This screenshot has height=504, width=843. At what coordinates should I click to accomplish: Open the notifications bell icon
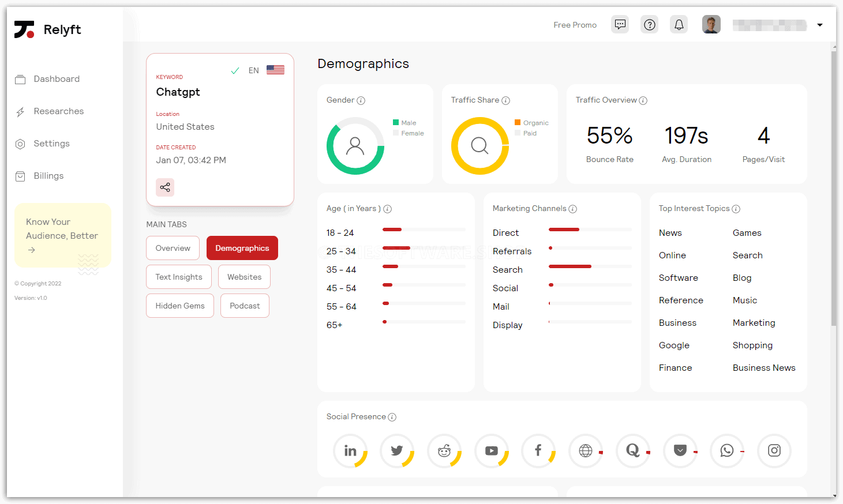pos(679,25)
